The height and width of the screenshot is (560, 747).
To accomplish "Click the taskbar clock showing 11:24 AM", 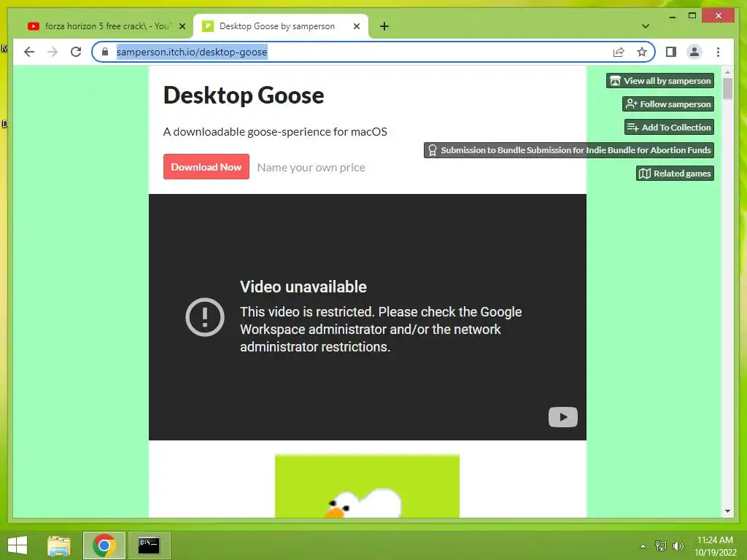I will tap(715, 545).
